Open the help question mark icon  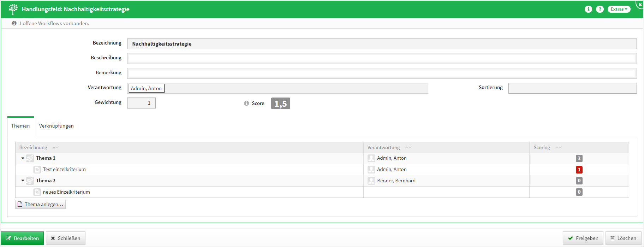coord(600,9)
